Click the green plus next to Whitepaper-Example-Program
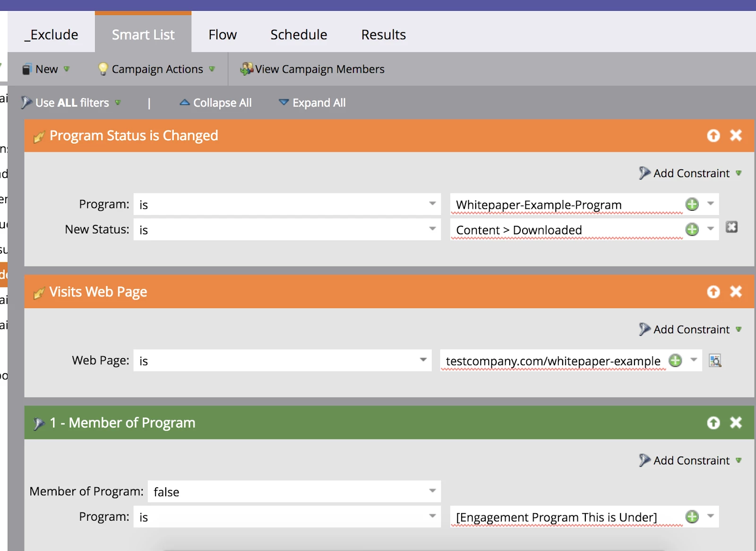The height and width of the screenshot is (551, 756). click(692, 204)
